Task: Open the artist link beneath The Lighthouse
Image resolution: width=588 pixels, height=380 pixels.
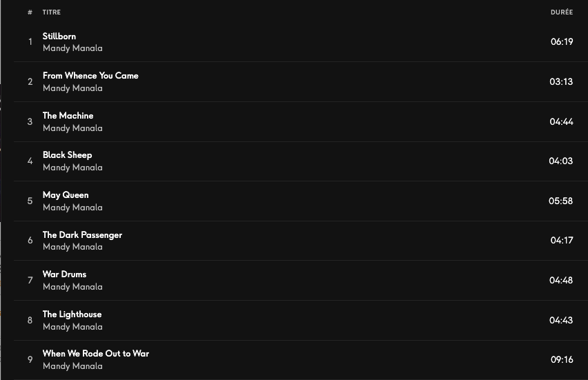Action: pyautogui.click(x=72, y=327)
